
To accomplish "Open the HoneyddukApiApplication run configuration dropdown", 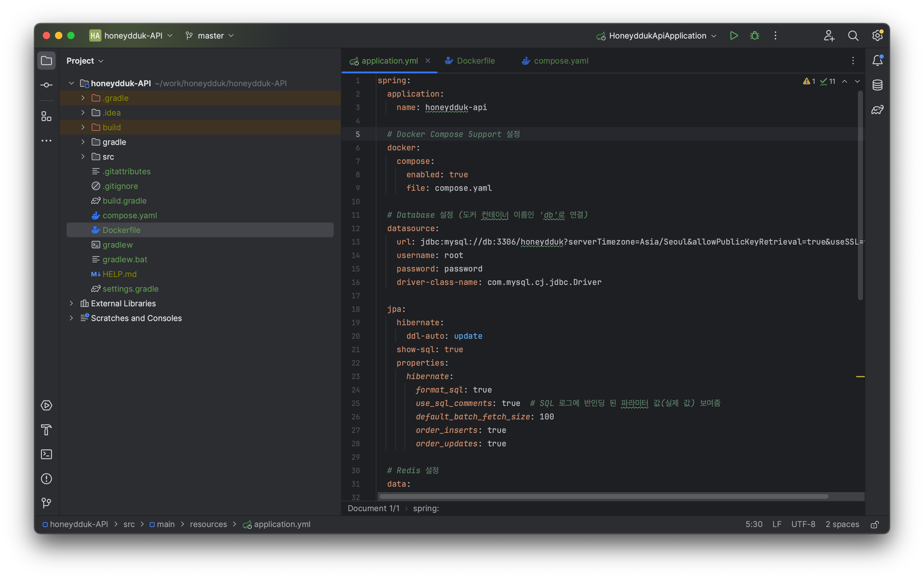I will pyautogui.click(x=657, y=35).
